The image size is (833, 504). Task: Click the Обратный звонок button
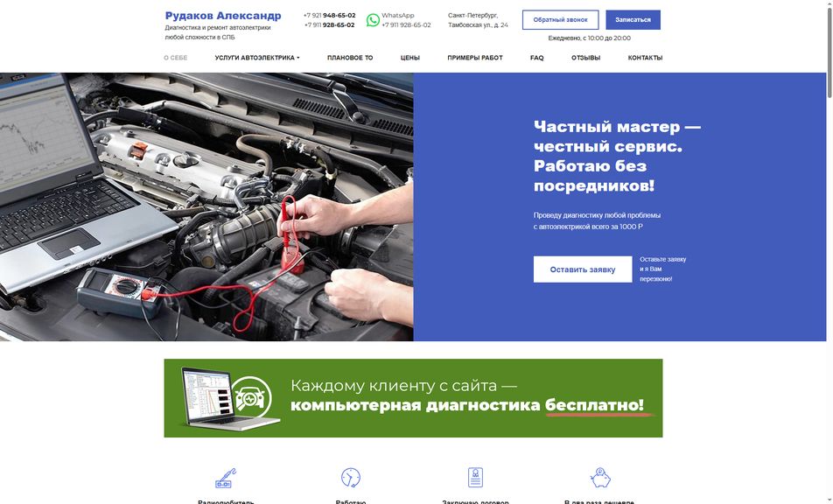click(561, 19)
